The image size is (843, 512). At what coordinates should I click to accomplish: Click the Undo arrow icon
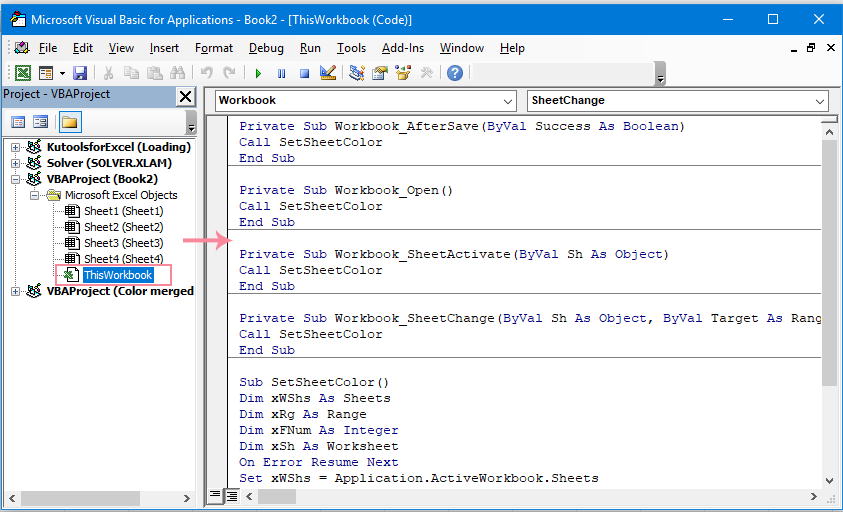point(206,73)
